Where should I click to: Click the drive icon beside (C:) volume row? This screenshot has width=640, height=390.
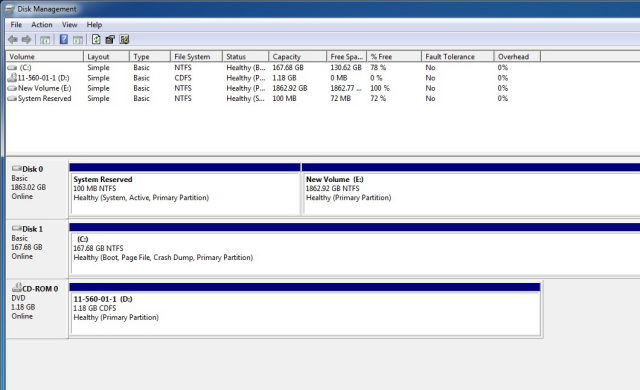pyautogui.click(x=12, y=68)
